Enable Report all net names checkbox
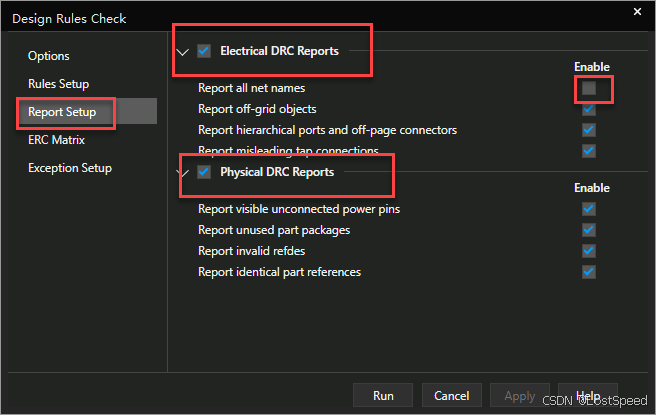This screenshot has width=656, height=415. click(589, 89)
